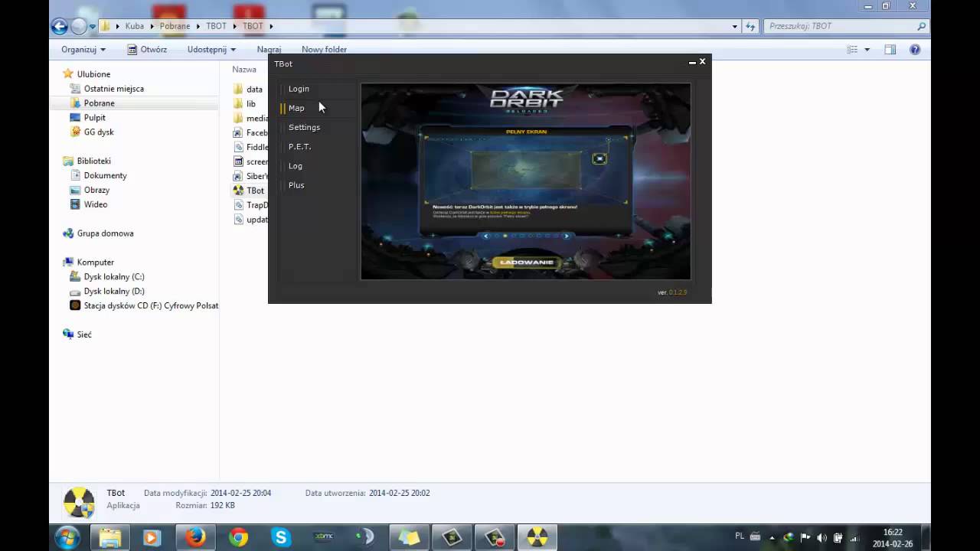The height and width of the screenshot is (551, 980).
Task: Open XBMC from the taskbar
Action: (x=324, y=538)
